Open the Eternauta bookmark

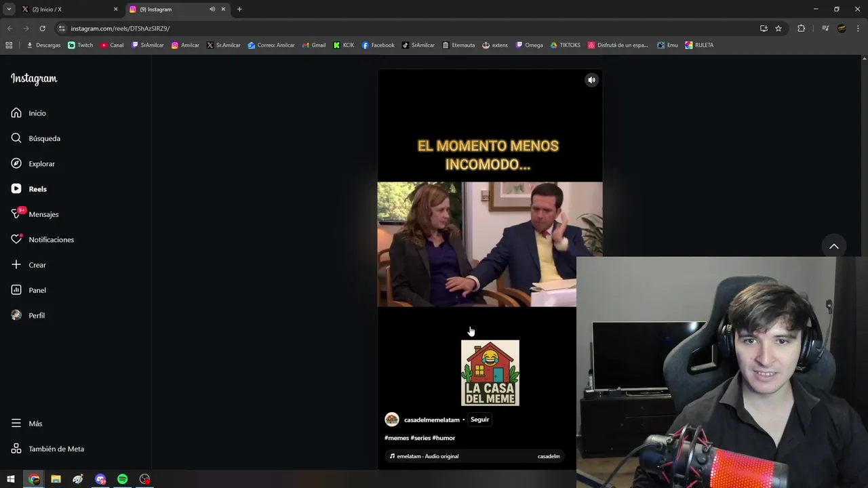click(x=458, y=45)
